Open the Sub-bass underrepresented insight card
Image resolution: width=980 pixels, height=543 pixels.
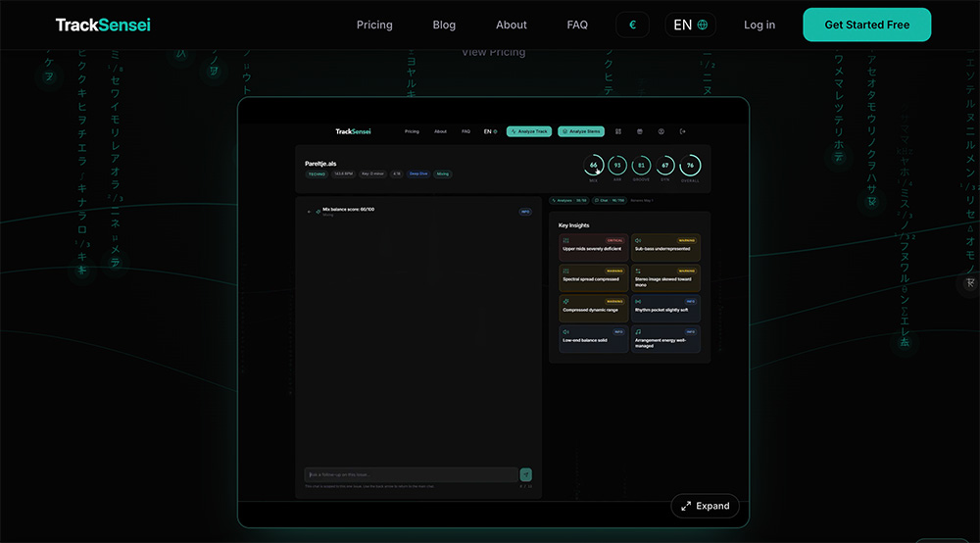tap(665, 247)
